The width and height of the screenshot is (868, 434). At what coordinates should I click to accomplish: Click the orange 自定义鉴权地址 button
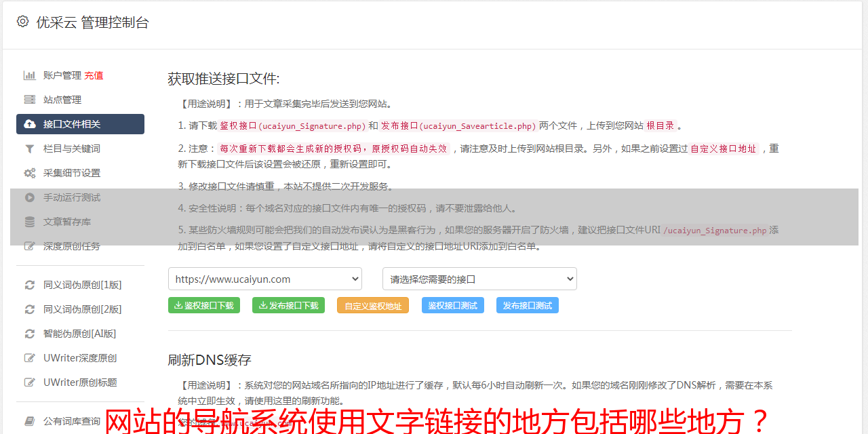373,305
